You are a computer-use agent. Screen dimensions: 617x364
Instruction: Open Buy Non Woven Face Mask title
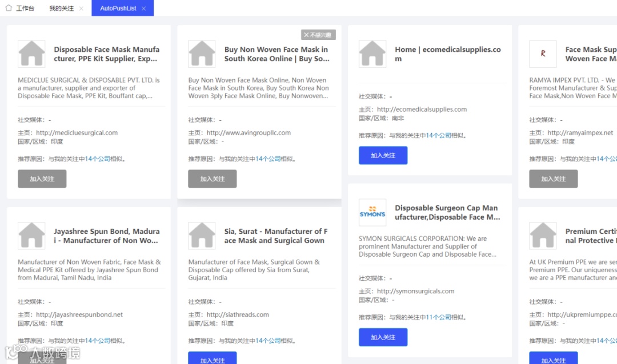277,54
